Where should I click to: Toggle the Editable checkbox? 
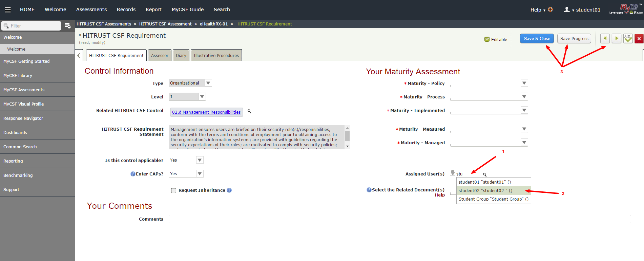(x=487, y=39)
